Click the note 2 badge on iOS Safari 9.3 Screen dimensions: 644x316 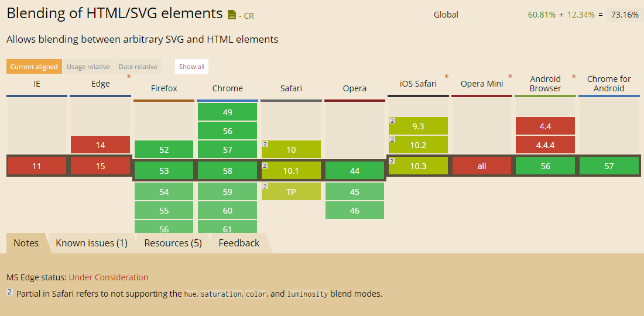tap(392, 121)
